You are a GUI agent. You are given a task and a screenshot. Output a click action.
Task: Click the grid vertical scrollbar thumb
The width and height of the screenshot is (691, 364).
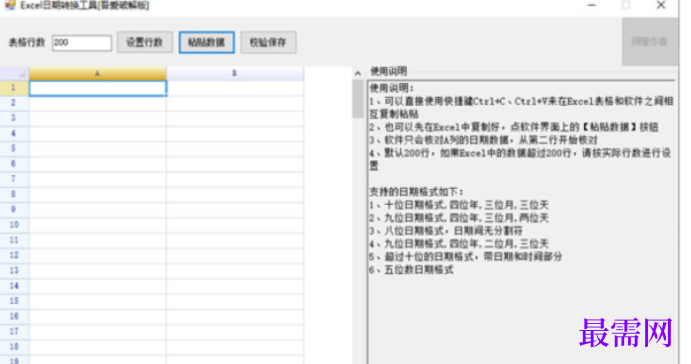[358, 99]
